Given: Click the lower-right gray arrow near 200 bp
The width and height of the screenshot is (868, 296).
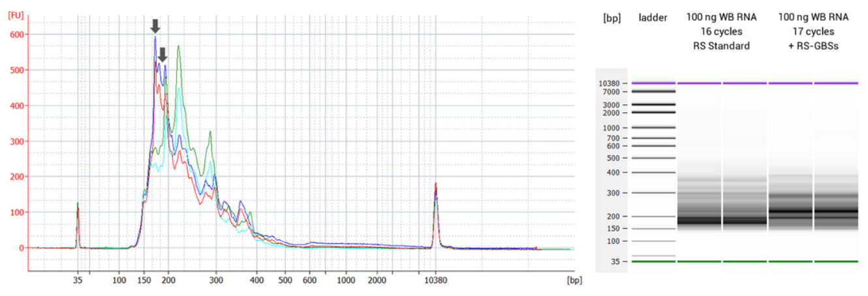Looking at the screenshot, I should pos(163,55).
